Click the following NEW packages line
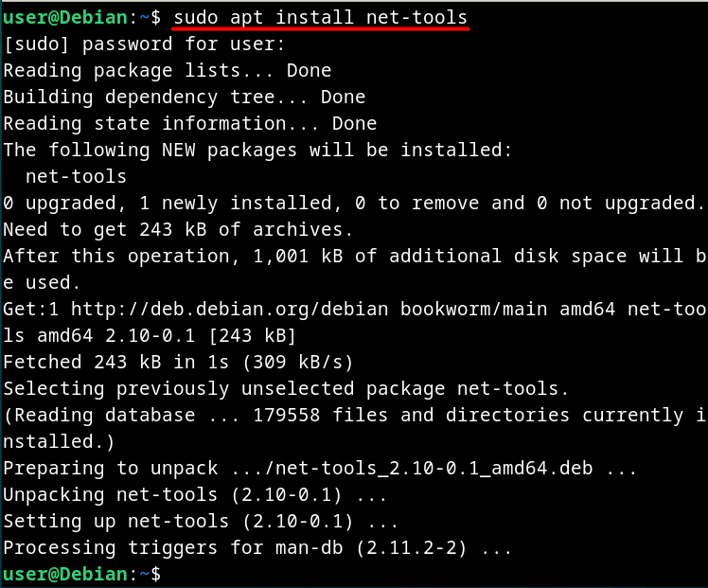Screen dimensions: 708x588 (x=257, y=151)
